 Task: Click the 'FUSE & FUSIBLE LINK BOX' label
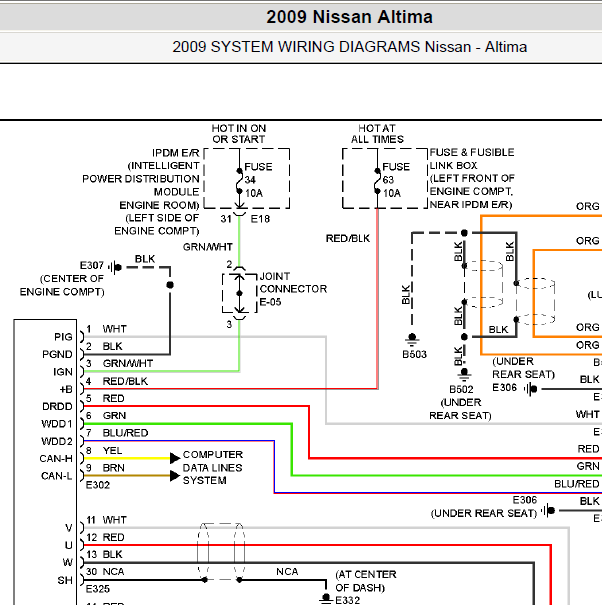pyautogui.click(x=472, y=159)
